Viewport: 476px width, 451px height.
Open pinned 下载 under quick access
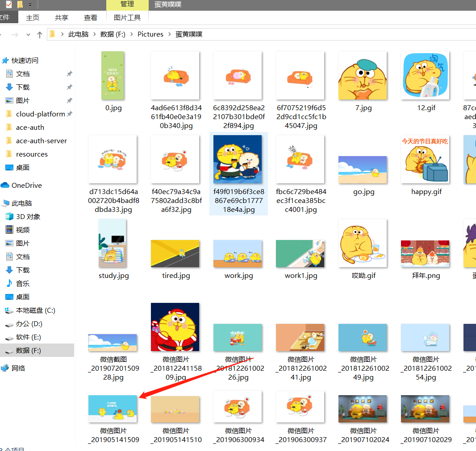(23, 87)
